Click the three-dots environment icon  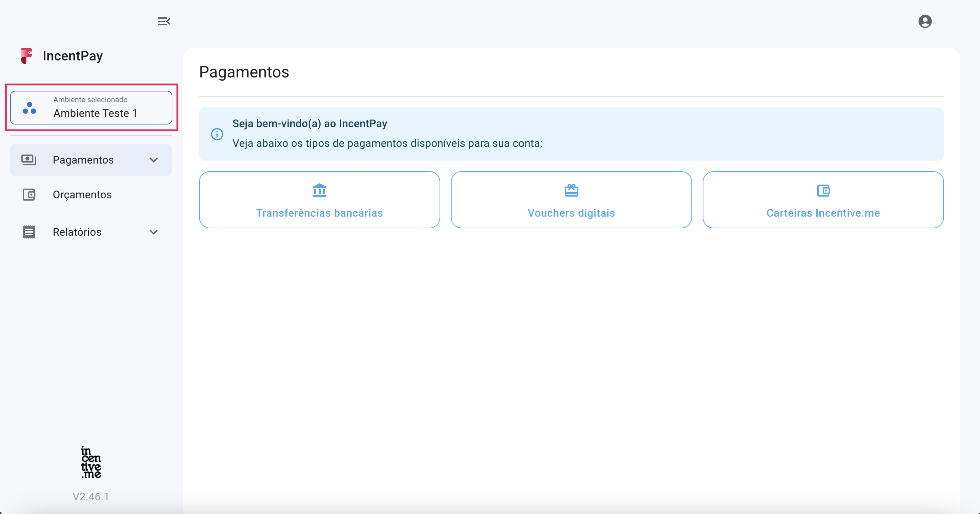click(x=29, y=108)
